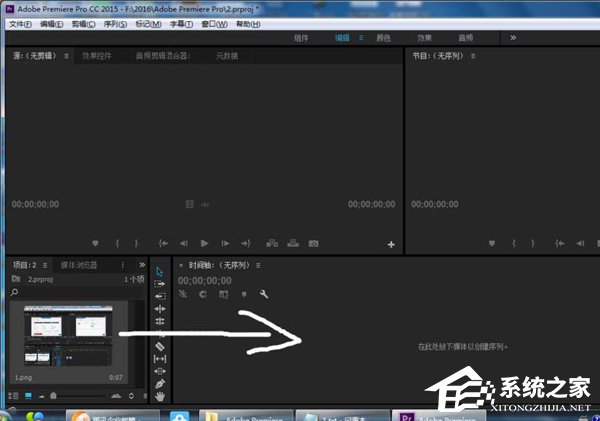Go to Out point in Source monitor
Image resolution: width=600 pixels, height=421 pixels.
pos(246,243)
